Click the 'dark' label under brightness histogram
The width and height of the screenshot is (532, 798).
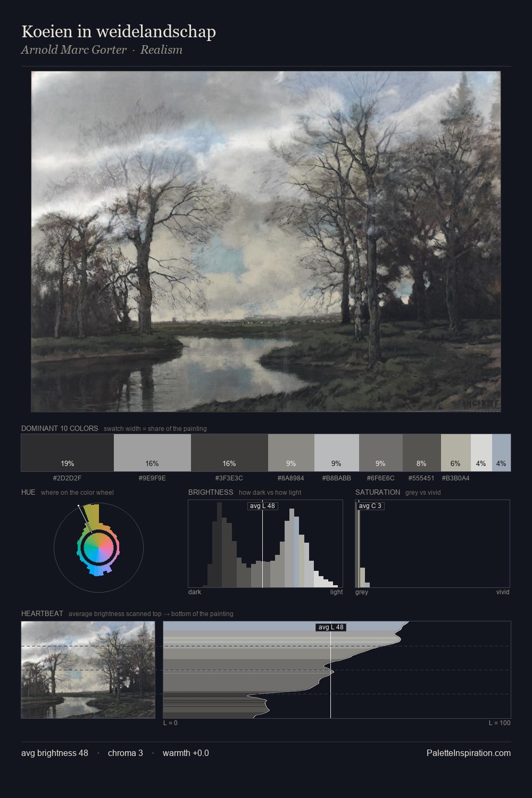(195, 592)
